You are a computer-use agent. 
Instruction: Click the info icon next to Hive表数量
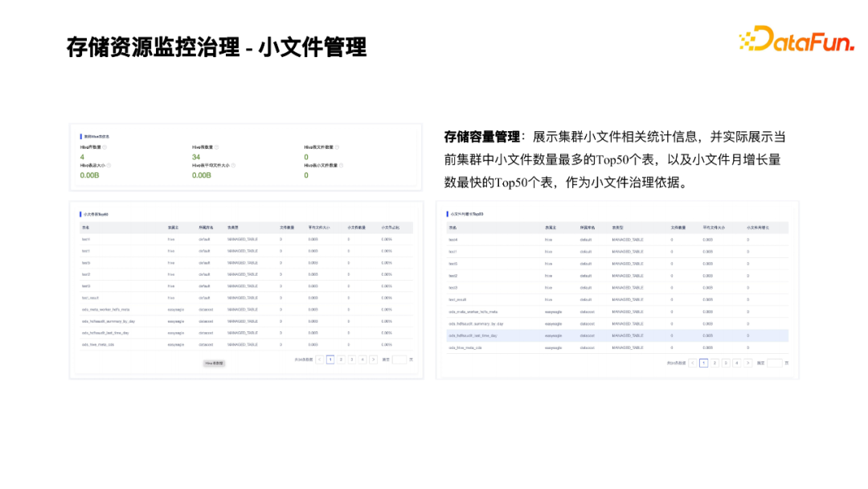click(218, 148)
